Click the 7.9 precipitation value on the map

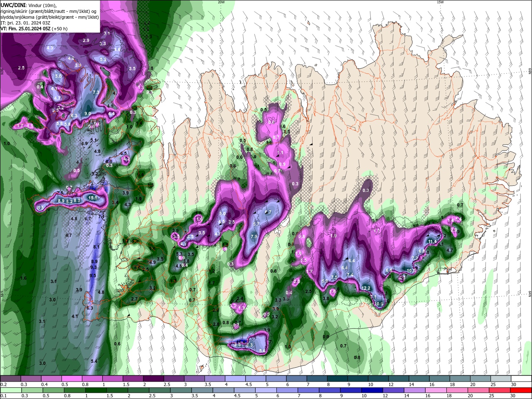pyautogui.click(x=254, y=236)
